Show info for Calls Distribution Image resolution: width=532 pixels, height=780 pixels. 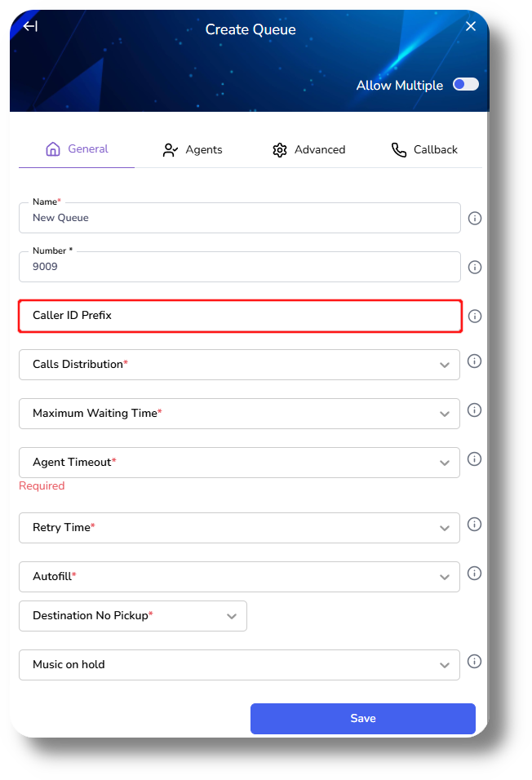pos(475,361)
